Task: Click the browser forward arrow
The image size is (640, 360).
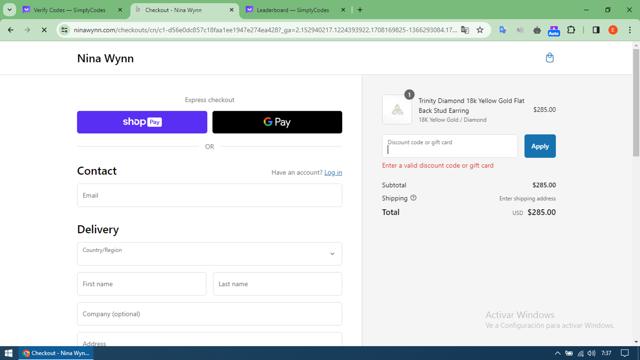Action: click(x=27, y=30)
